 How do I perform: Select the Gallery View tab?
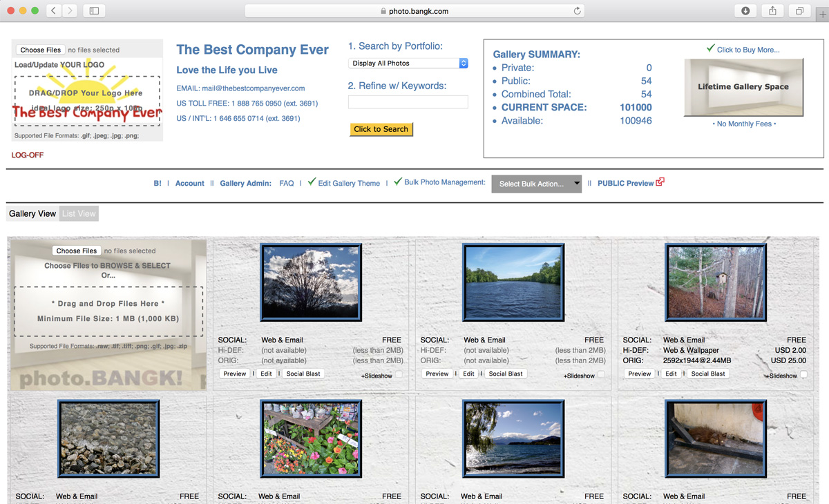pyautogui.click(x=32, y=213)
